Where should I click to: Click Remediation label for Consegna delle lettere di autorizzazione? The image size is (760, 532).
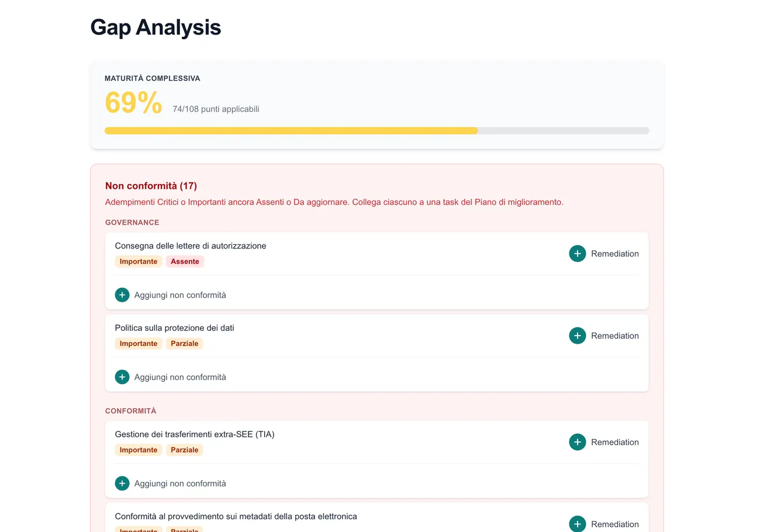click(x=615, y=254)
